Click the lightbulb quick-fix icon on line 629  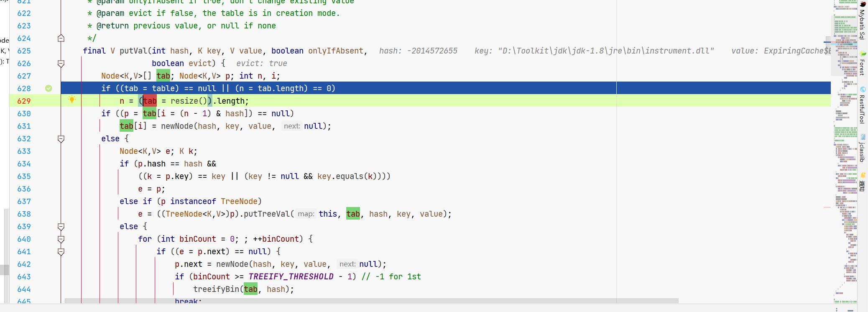(x=72, y=100)
